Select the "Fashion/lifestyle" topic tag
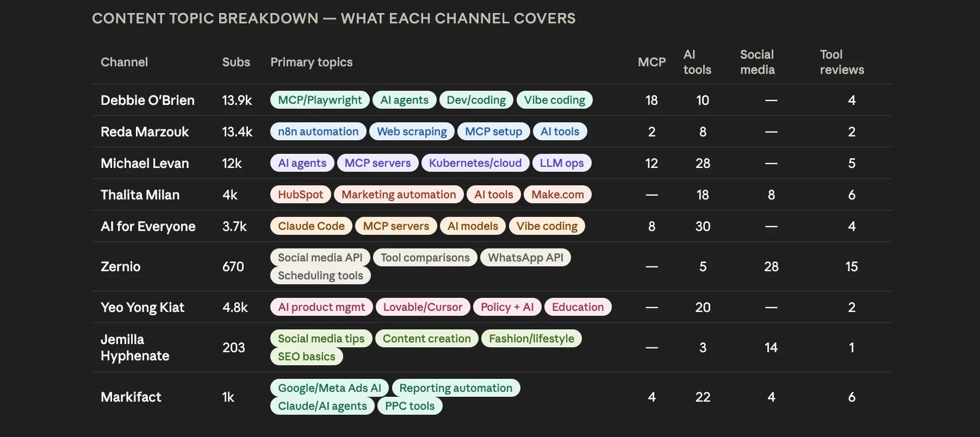Screen dimensions: 980x437 click(x=531, y=339)
